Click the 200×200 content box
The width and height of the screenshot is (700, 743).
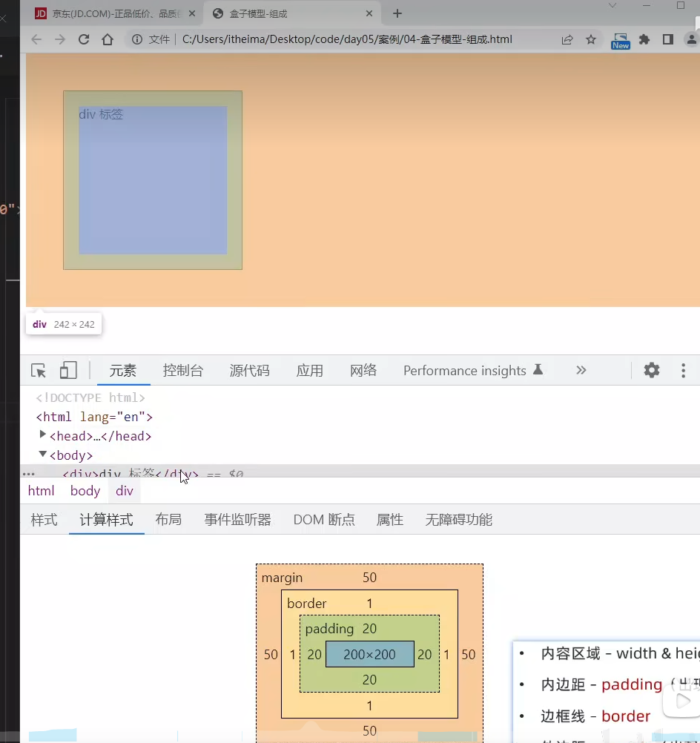(x=370, y=655)
